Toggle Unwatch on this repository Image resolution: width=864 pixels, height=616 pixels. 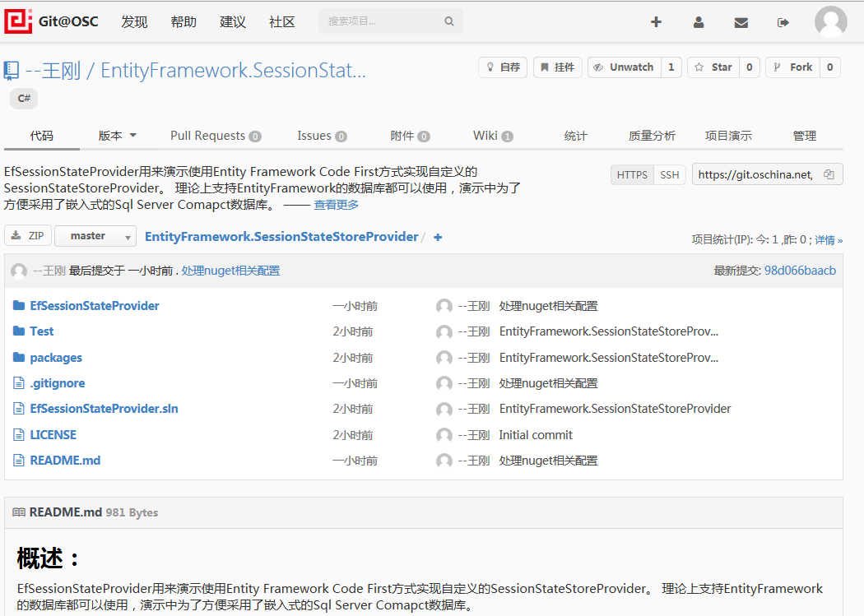point(625,67)
